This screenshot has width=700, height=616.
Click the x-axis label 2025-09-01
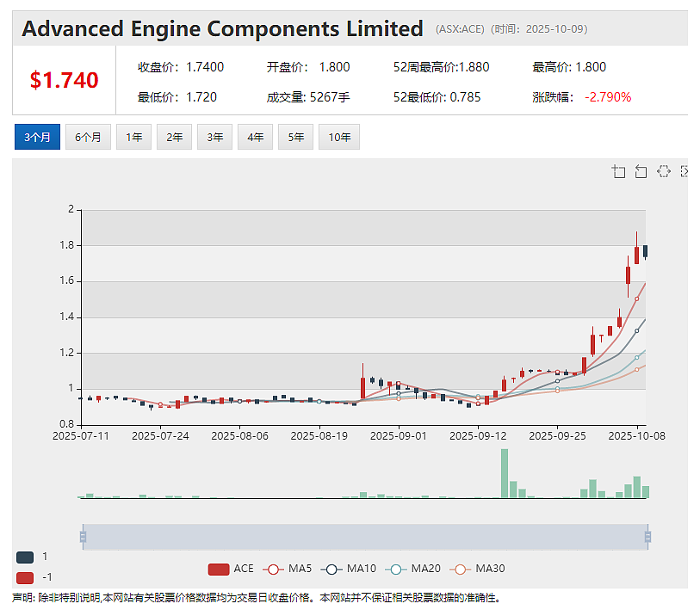click(398, 436)
